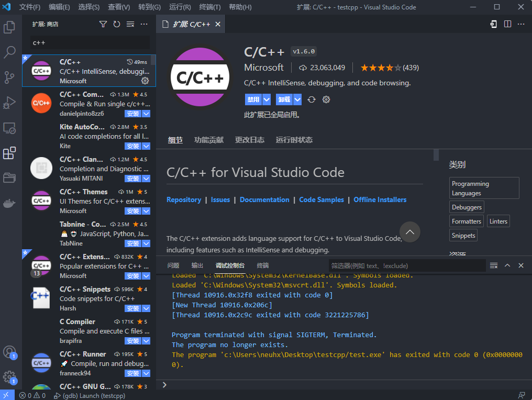Viewport: 532px width, 400px height.
Task: Click the extension details scrollbar thumb
Action: [436, 154]
